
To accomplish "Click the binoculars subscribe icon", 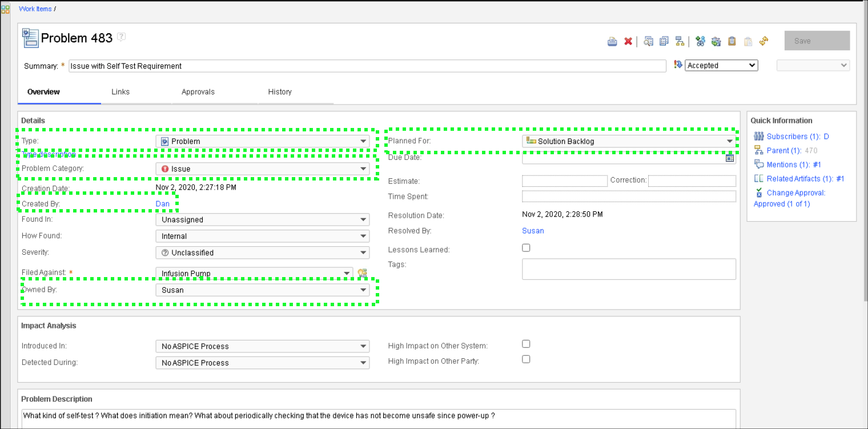I will 700,41.
